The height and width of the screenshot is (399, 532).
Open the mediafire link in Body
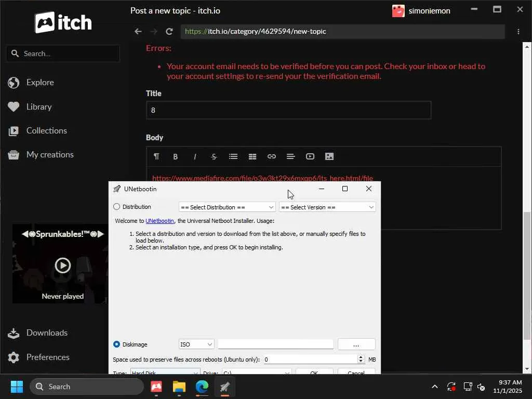[262, 178]
